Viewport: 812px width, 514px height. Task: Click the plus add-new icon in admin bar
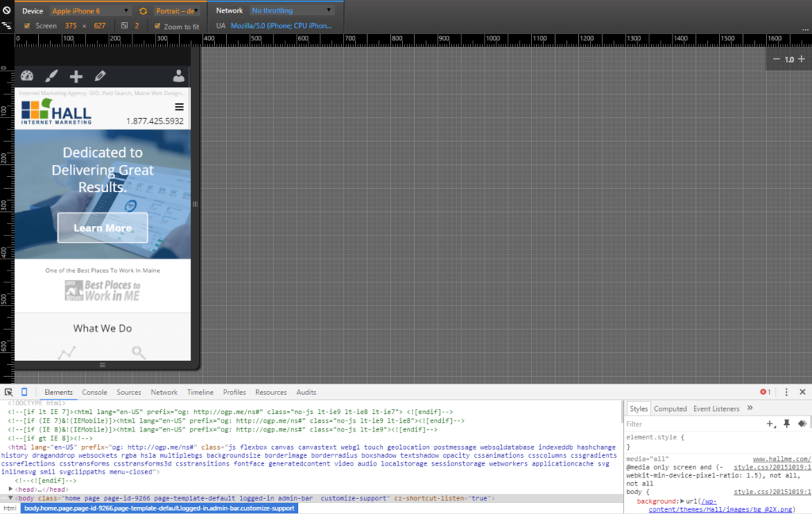[x=76, y=77]
